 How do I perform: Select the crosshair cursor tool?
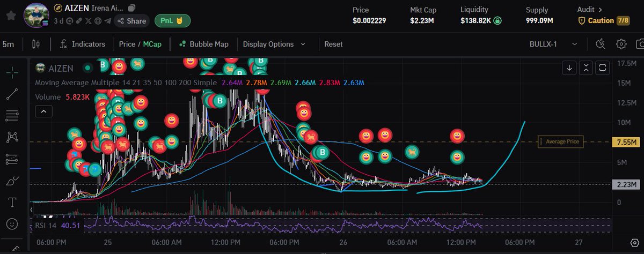(x=12, y=73)
